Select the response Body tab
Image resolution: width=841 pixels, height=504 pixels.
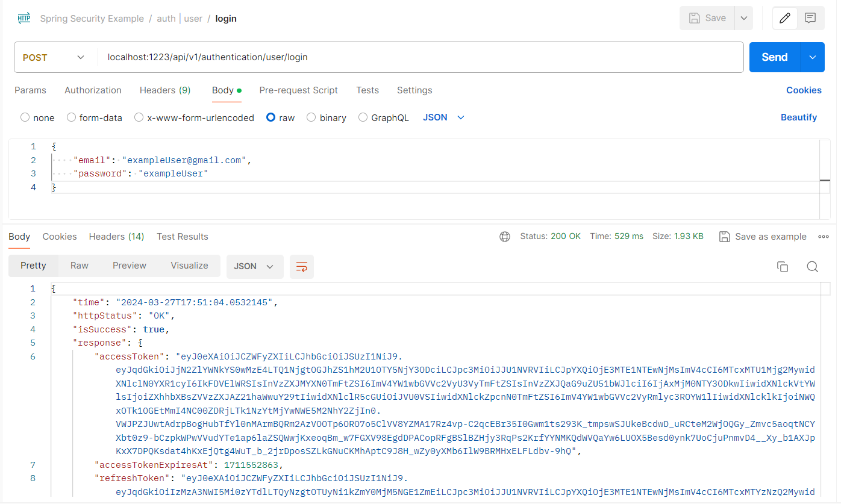[x=19, y=237]
